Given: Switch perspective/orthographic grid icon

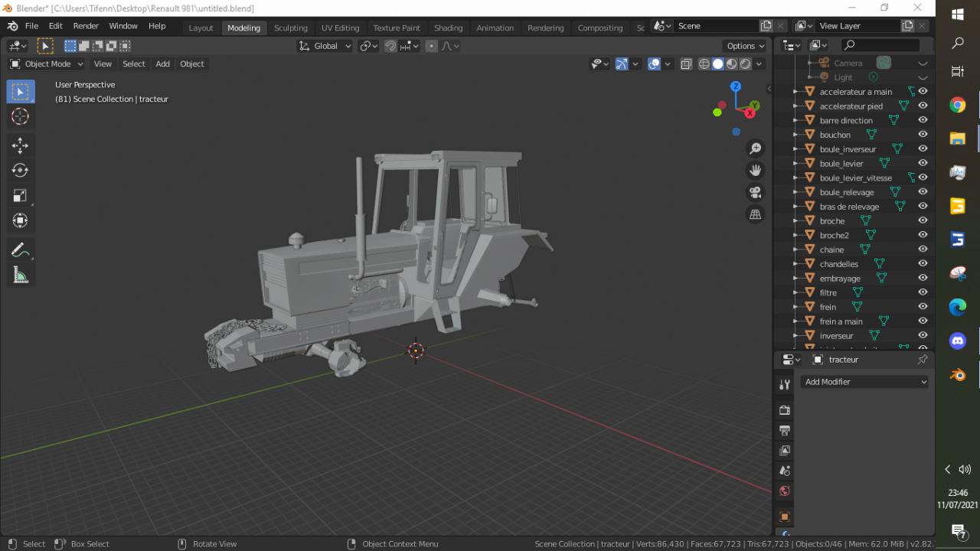Looking at the screenshot, I should (x=756, y=214).
